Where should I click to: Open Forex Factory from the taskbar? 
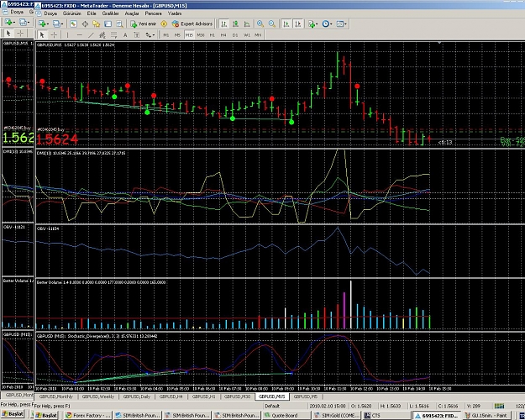(87, 415)
